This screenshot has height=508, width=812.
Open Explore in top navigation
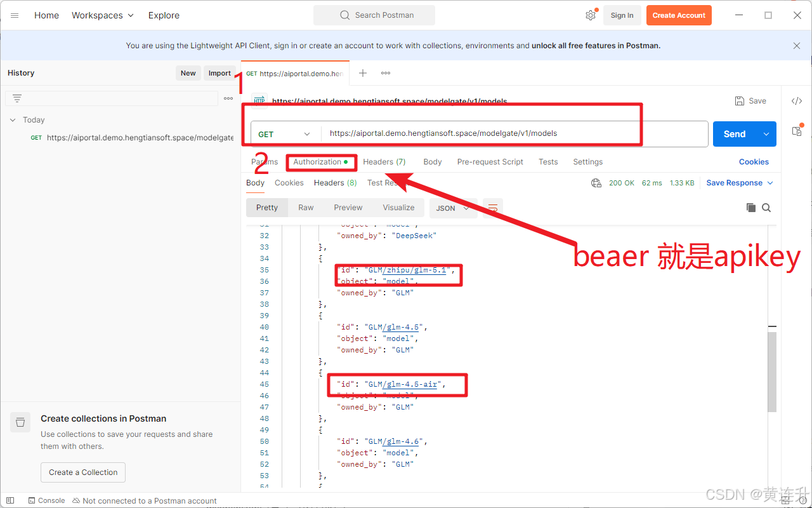[164, 15]
